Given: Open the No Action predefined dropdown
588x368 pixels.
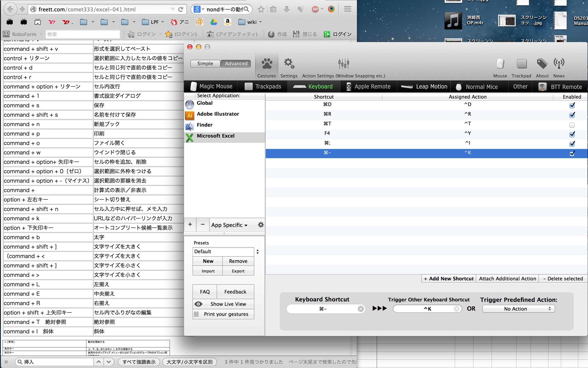Looking at the screenshot, I should tap(518, 309).
